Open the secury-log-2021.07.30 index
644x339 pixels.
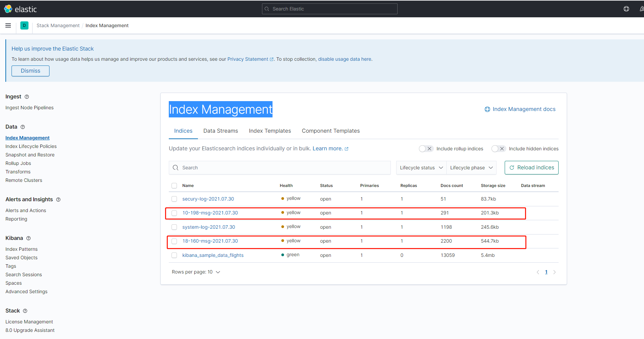(x=208, y=199)
